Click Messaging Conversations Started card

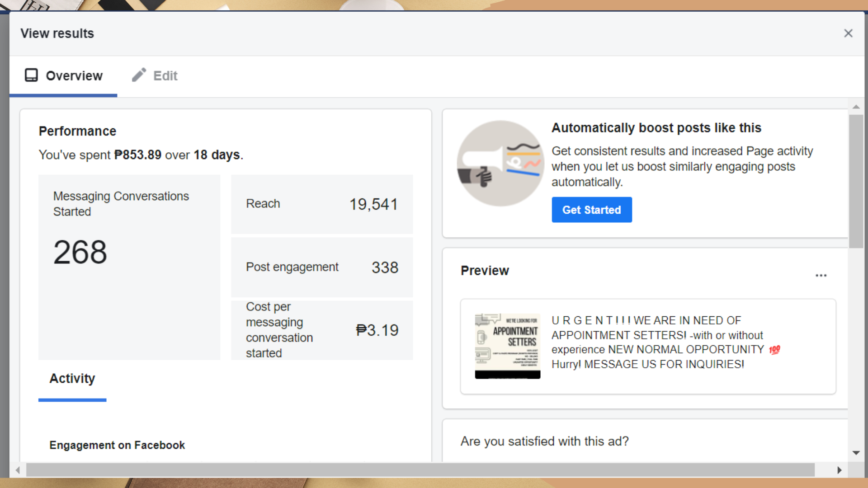pos(129,267)
